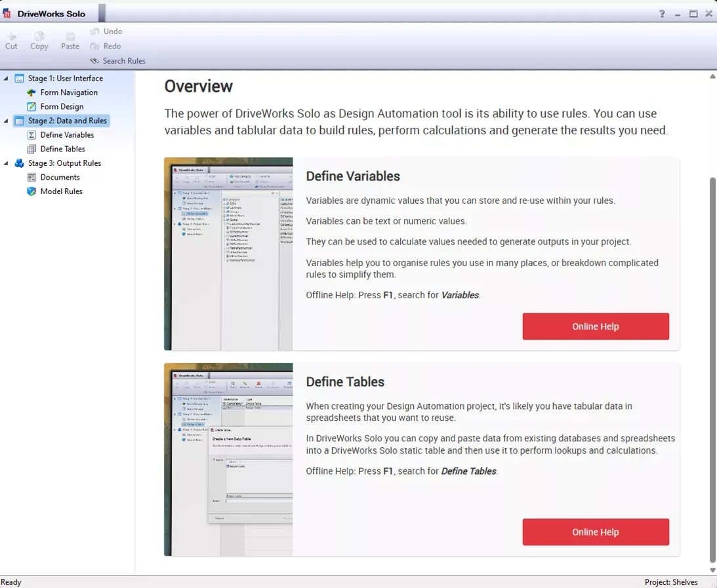717x588 pixels.
Task: Select Stage 2: Data and Rules label
Action: [x=67, y=121]
